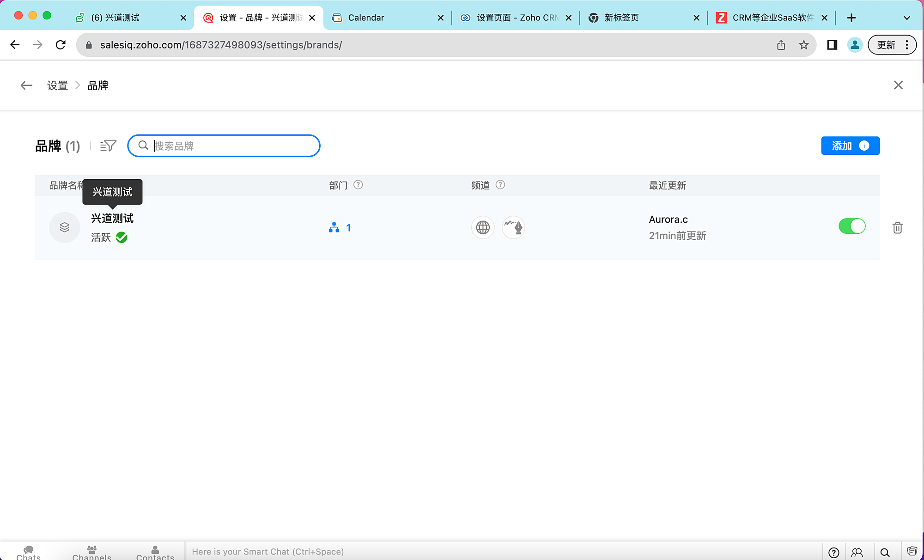Click the brand layers avatar icon
The height and width of the screenshot is (560, 924).
pos(65,227)
